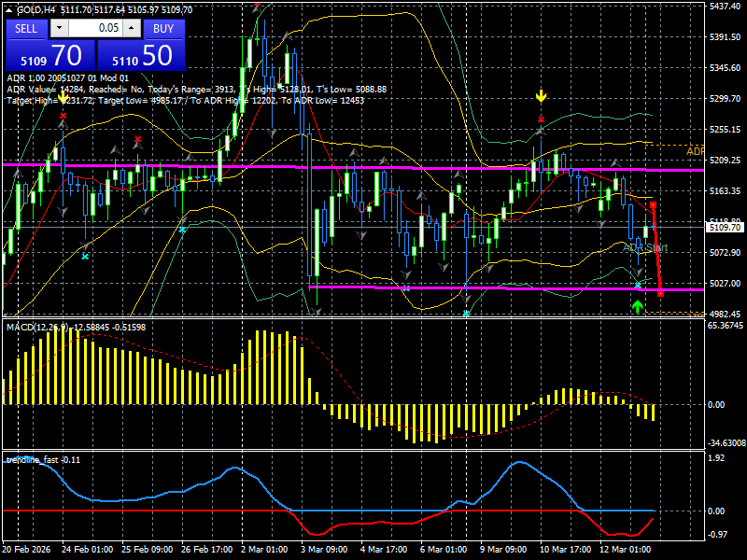747x560 pixels.
Task: Sell at the 5109 70 bid price panel
Action: [x=50, y=56]
